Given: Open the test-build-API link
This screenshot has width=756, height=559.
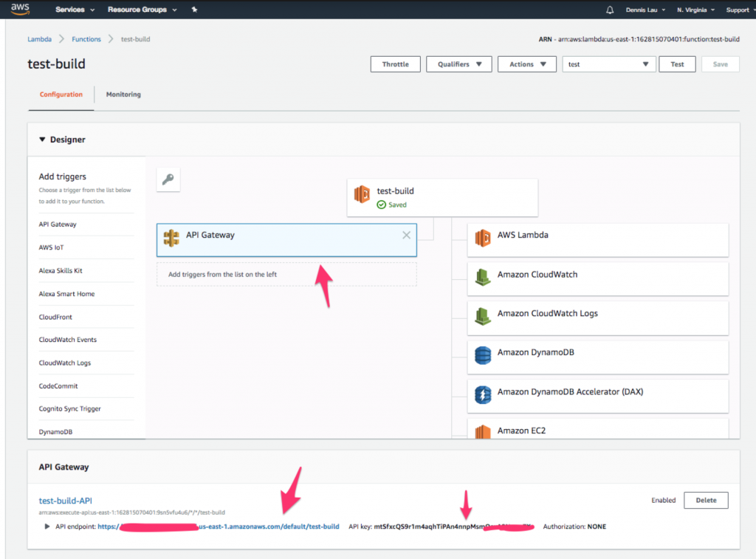Looking at the screenshot, I should tap(65, 501).
